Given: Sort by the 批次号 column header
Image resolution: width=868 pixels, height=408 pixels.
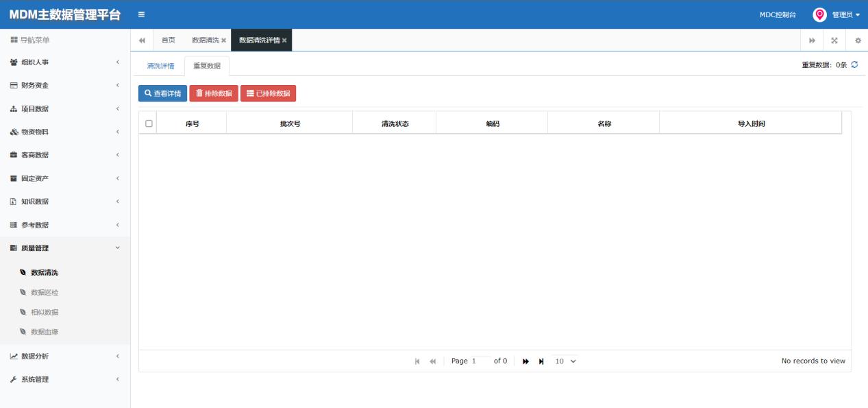Looking at the screenshot, I should click(x=290, y=123).
